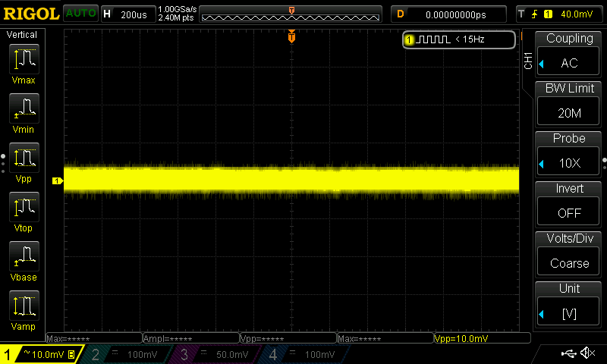Choose the Vtop measurement icon
Screen dimensions: 607x364
point(24,212)
